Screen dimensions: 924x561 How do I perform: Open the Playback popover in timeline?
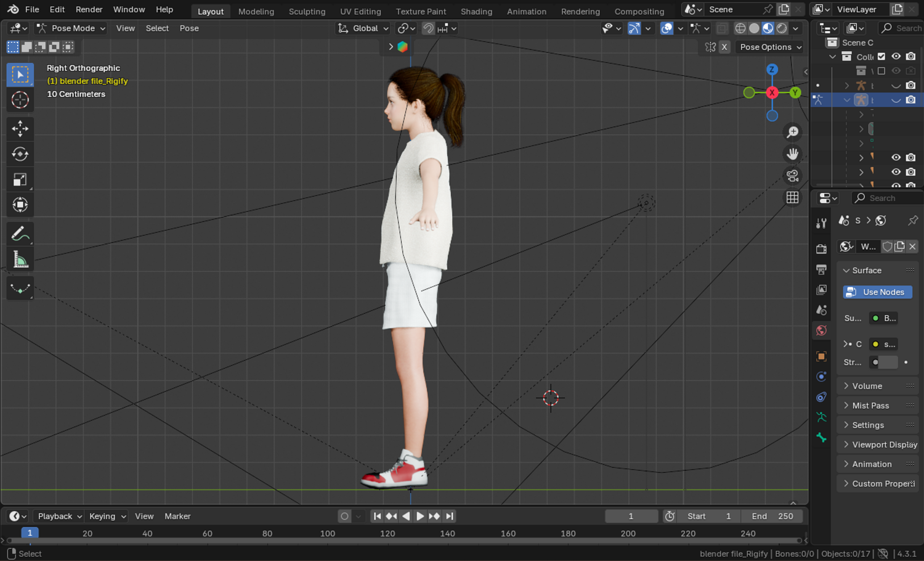(60, 516)
